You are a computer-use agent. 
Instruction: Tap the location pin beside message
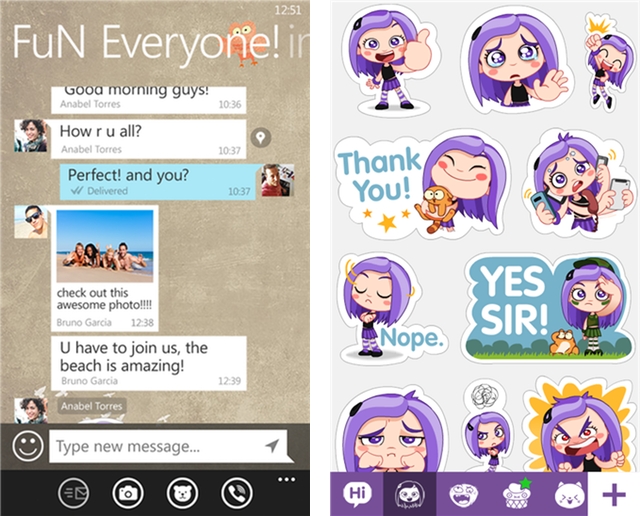point(262,138)
